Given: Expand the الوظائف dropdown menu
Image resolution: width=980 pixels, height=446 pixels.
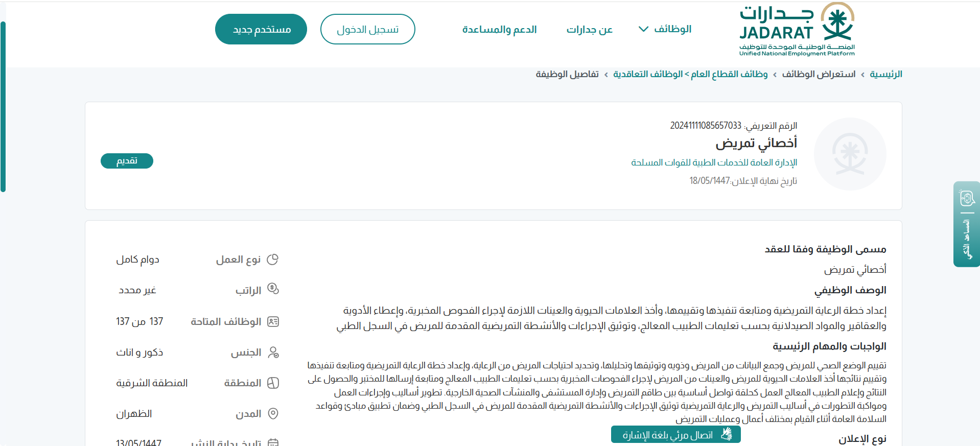Looking at the screenshot, I should (x=665, y=29).
